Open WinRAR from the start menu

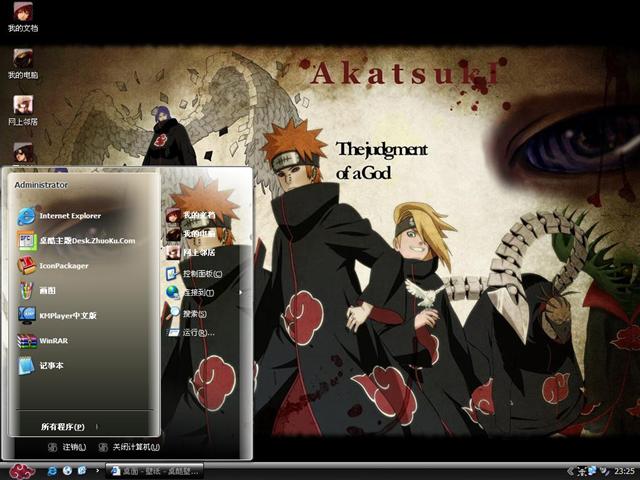point(53,340)
